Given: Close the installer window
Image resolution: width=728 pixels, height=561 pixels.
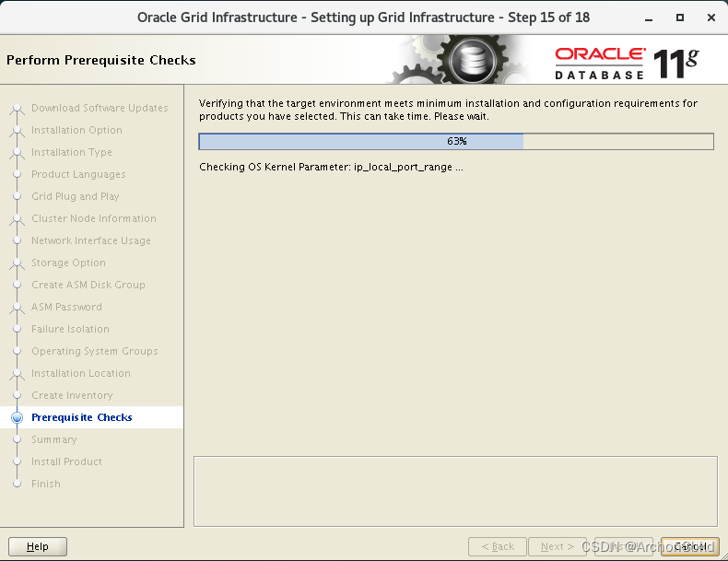Looking at the screenshot, I should (710, 18).
